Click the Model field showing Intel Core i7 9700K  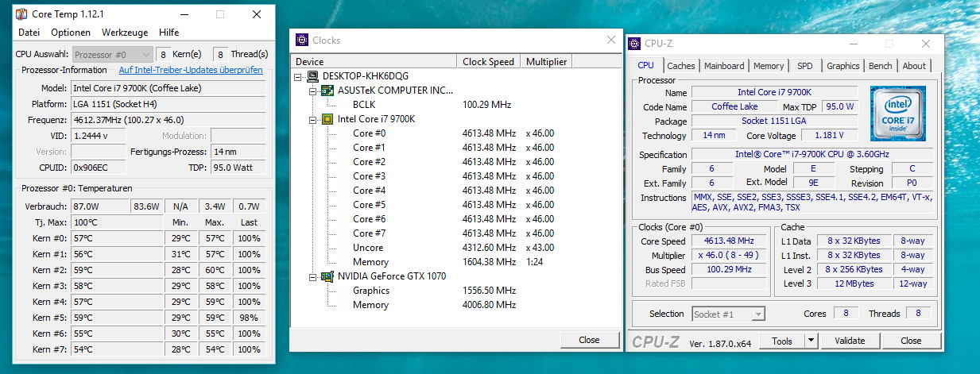click(x=168, y=88)
